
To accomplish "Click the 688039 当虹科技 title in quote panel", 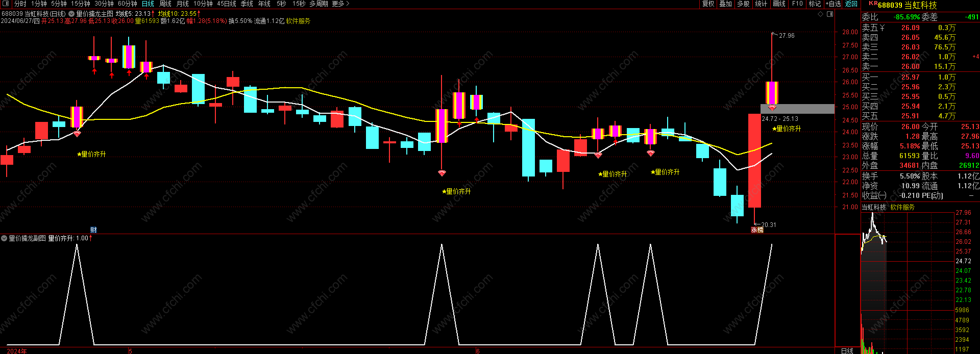I will coord(908,5).
